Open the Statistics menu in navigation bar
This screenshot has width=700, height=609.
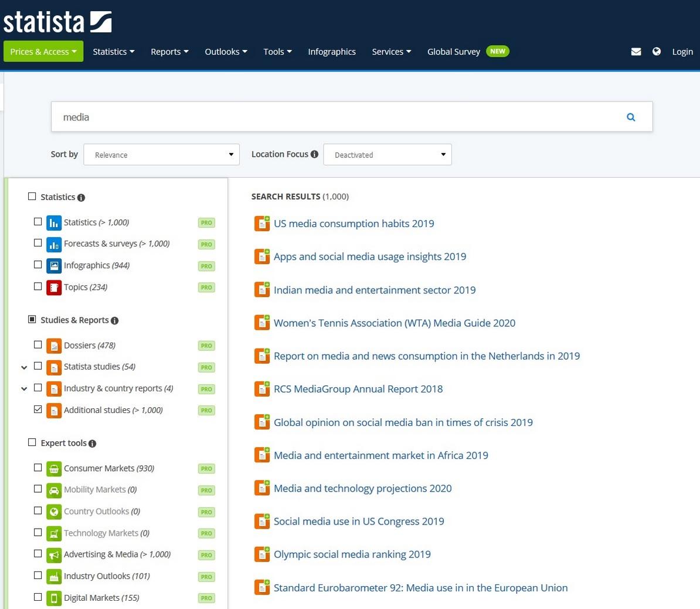tap(113, 52)
